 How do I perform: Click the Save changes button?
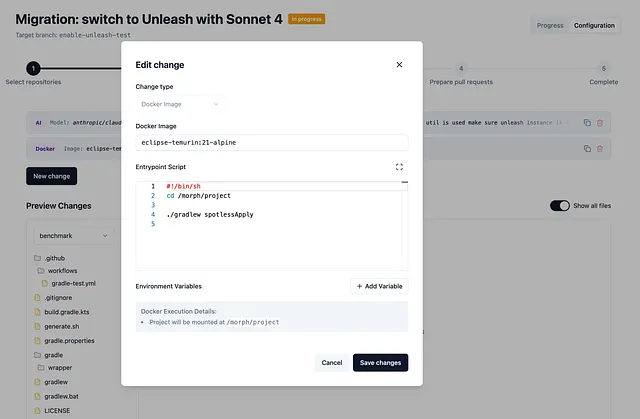click(380, 363)
